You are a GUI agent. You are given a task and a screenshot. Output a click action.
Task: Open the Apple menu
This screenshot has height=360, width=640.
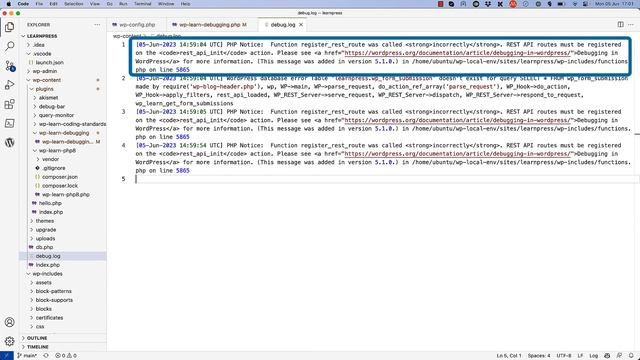[8, 4]
